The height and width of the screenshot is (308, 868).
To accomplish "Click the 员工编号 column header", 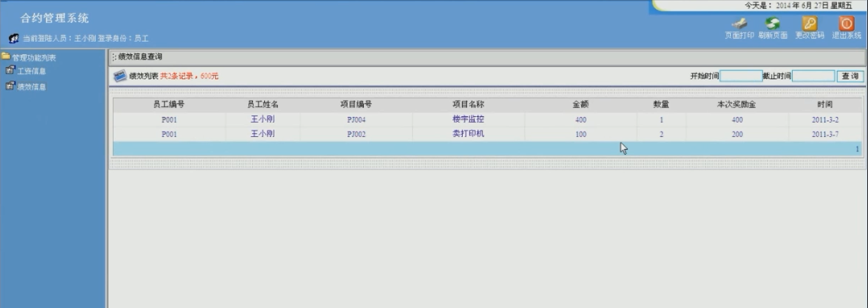I will tap(168, 104).
